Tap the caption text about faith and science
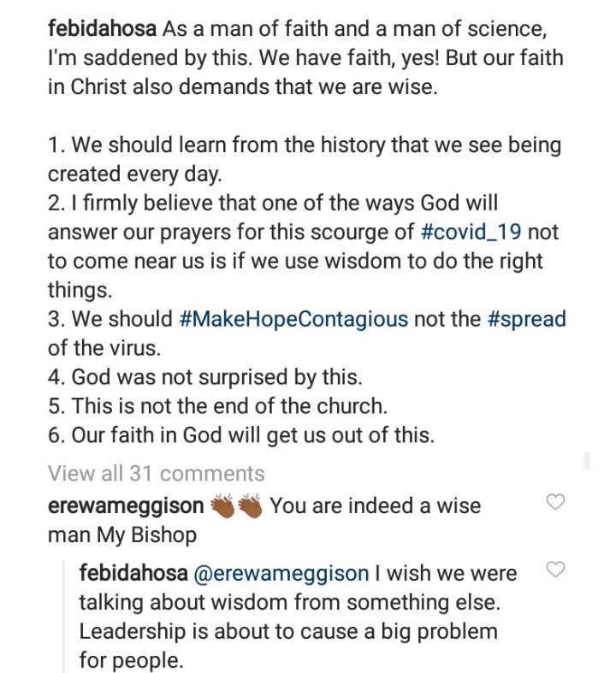This screenshot has width=616, height=673. pos(305,58)
